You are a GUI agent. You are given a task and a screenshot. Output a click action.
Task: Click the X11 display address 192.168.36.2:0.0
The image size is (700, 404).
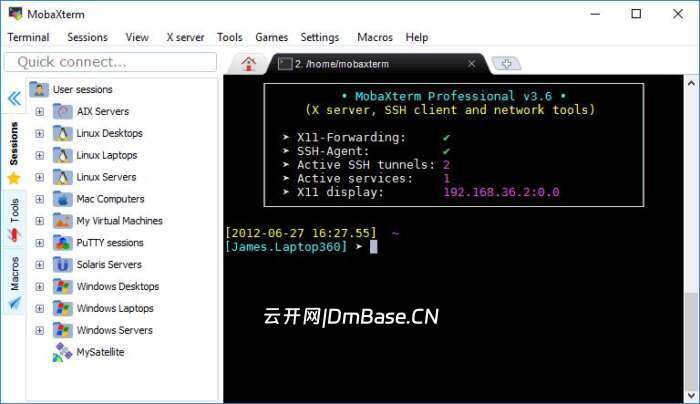[501, 192]
